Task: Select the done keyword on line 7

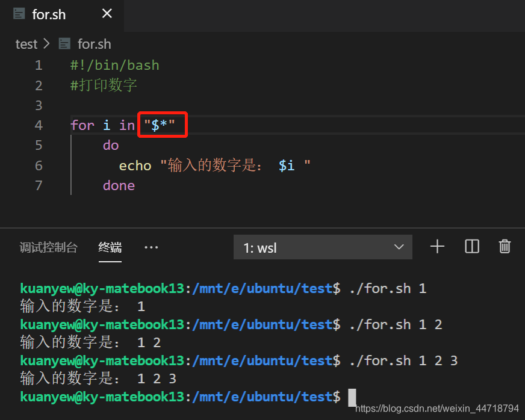Action: [119, 185]
